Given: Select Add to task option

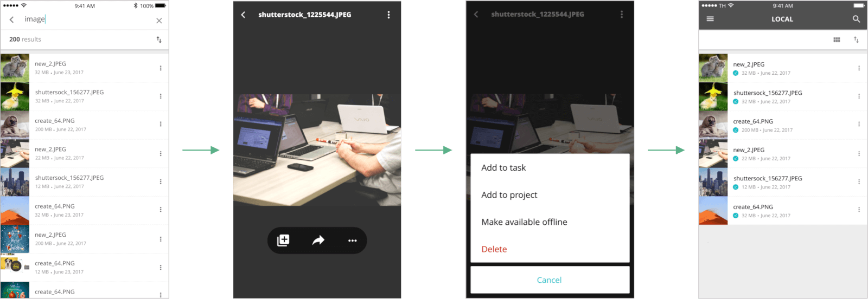Looking at the screenshot, I should tap(503, 168).
